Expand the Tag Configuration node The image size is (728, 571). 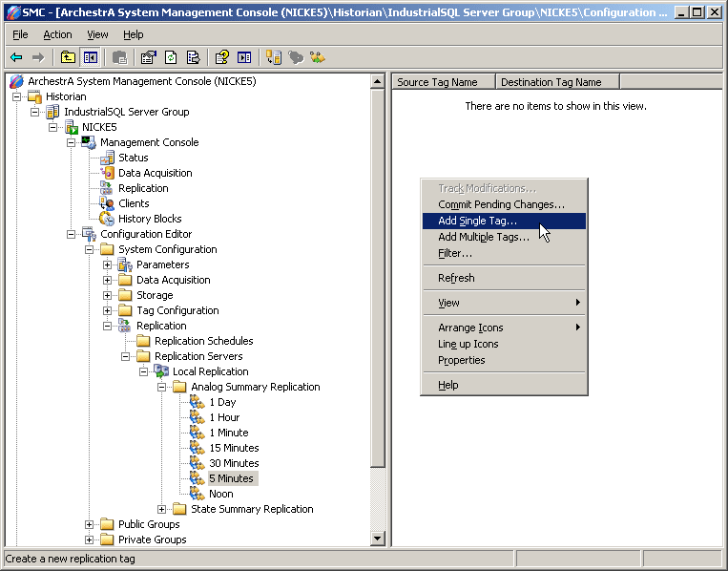pos(107,311)
